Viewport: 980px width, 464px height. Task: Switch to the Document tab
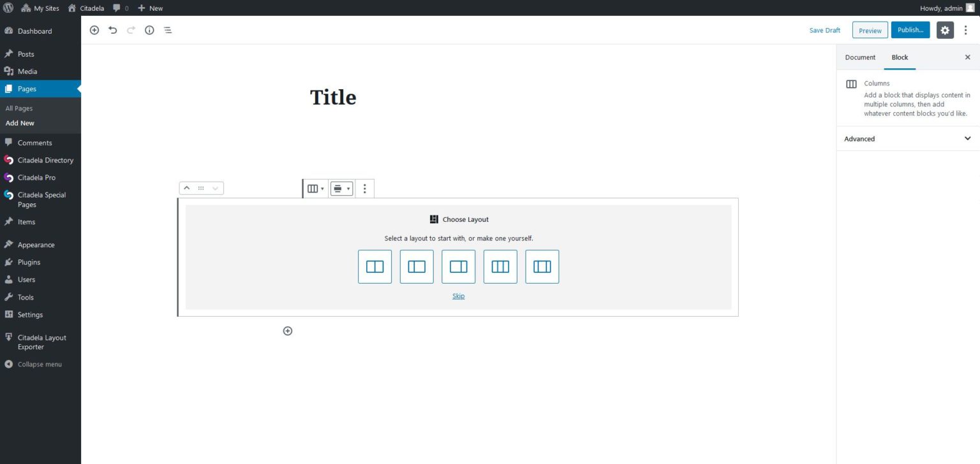pos(859,57)
